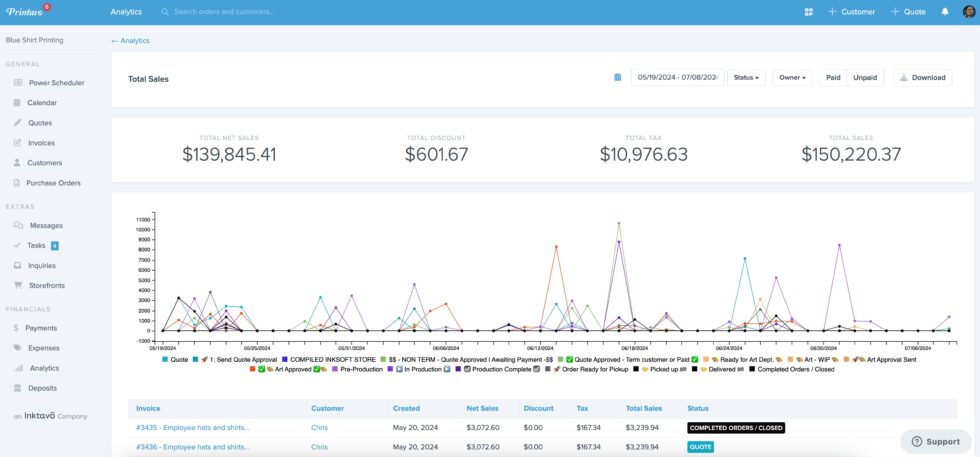Click the Download button
Screen dimensions: 980x457
pyautogui.click(x=922, y=77)
